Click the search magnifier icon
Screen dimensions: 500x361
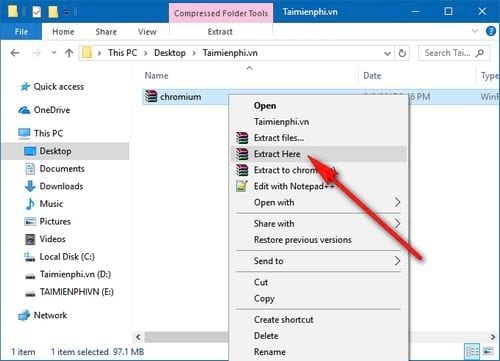pos(480,53)
